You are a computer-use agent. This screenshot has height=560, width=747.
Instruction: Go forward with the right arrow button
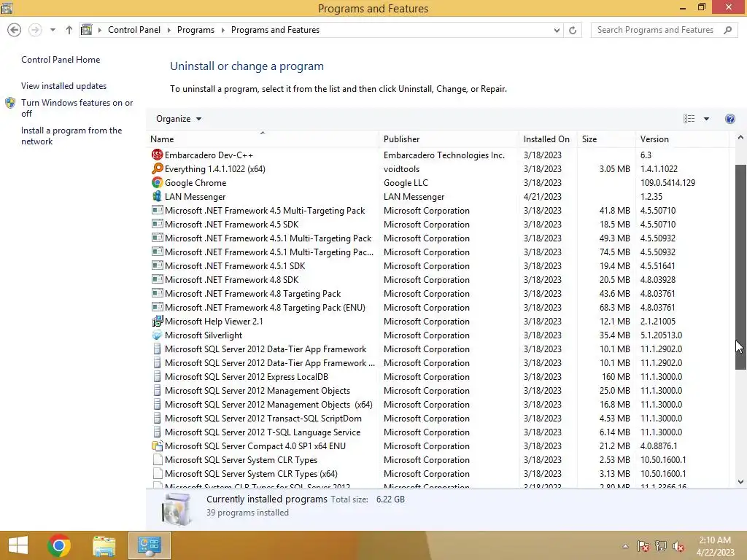pyautogui.click(x=35, y=30)
